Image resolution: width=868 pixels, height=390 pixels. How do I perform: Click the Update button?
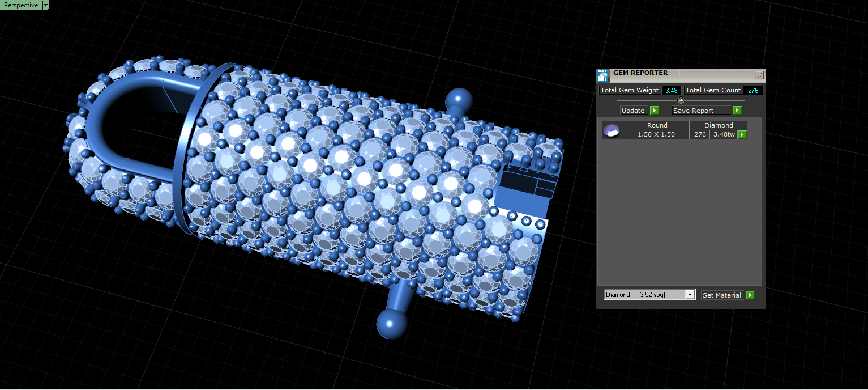click(635, 111)
